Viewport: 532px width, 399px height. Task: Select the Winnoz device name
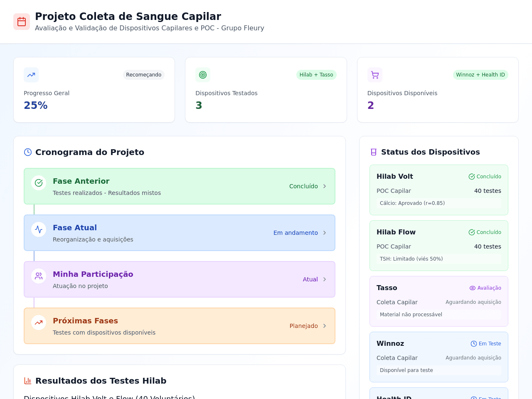click(390, 344)
